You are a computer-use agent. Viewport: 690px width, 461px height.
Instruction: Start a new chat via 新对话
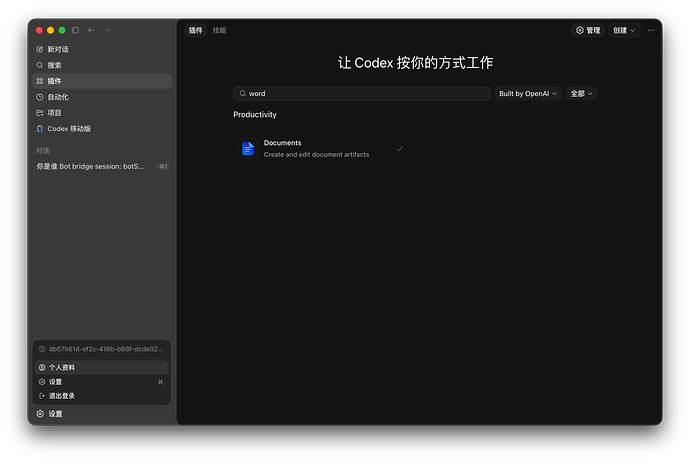point(102,49)
